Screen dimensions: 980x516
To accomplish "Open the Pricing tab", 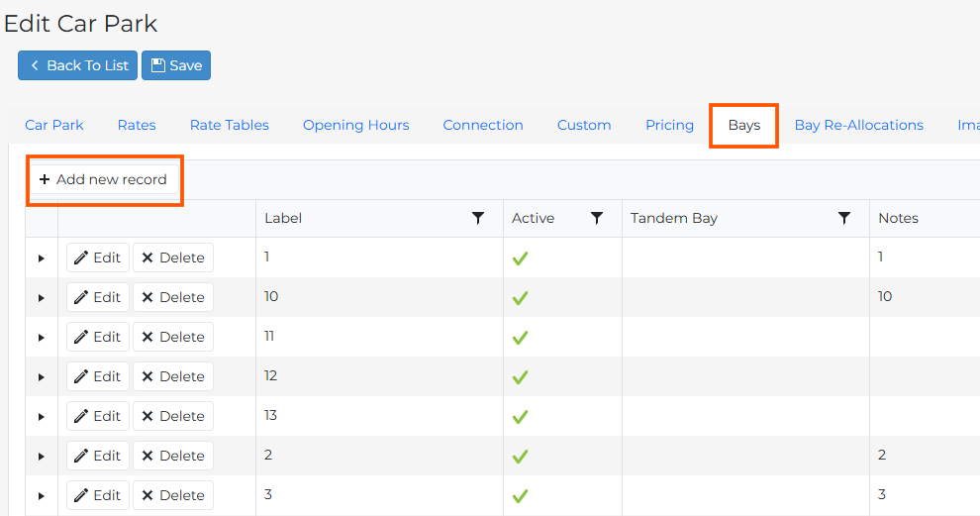I will (x=670, y=125).
